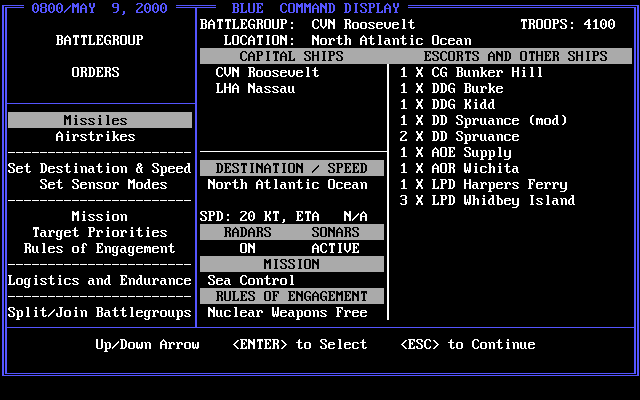640x400 pixels.
Task: Select the DDG Kidd escort row
Action: click(x=447, y=104)
